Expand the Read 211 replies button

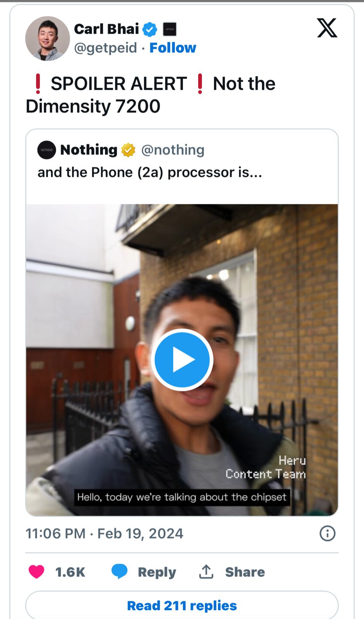pos(182,605)
